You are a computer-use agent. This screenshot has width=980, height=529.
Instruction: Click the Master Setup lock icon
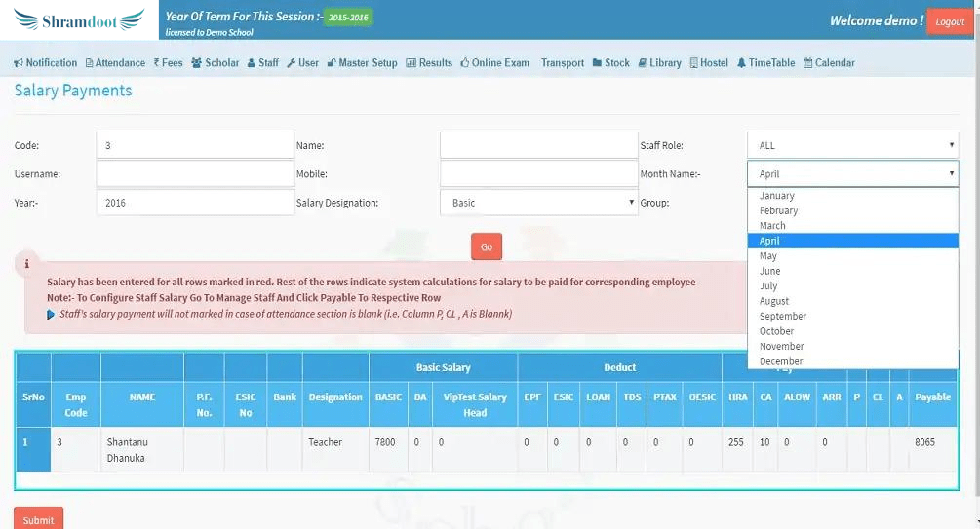click(x=332, y=63)
